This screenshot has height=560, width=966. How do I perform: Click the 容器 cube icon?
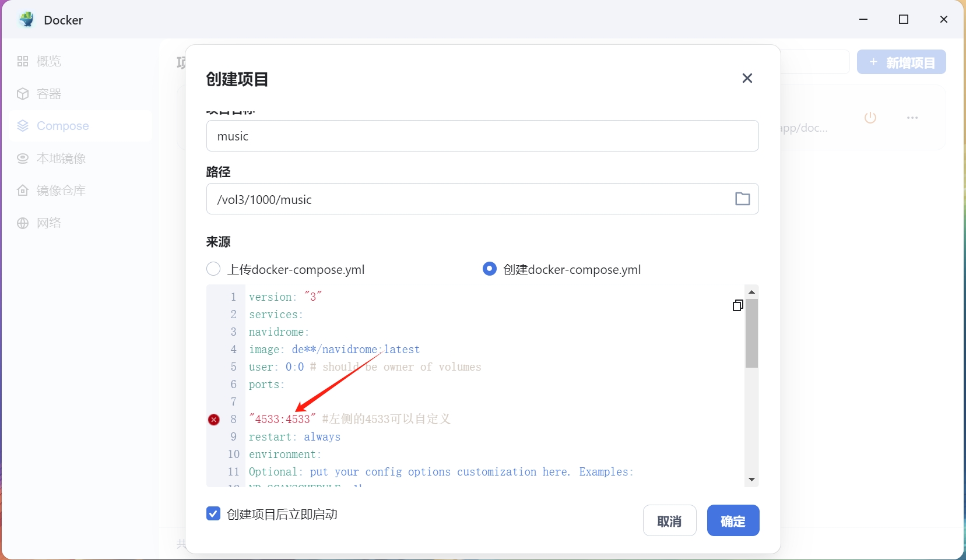point(23,94)
